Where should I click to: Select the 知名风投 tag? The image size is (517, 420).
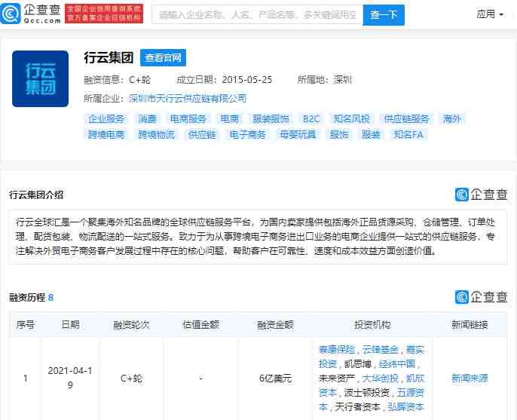point(351,119)
